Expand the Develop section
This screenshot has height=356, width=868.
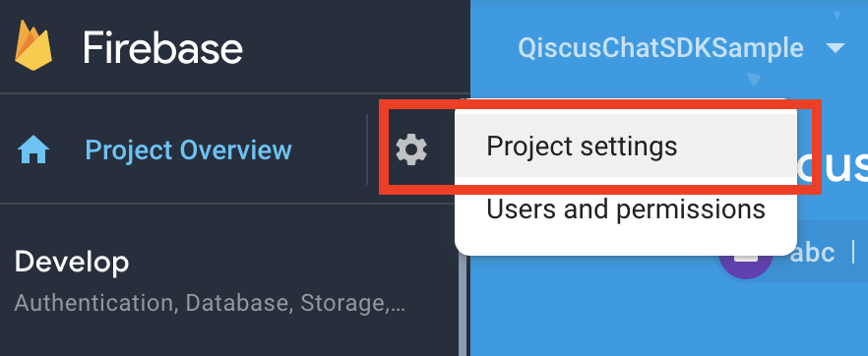[72, 262]
